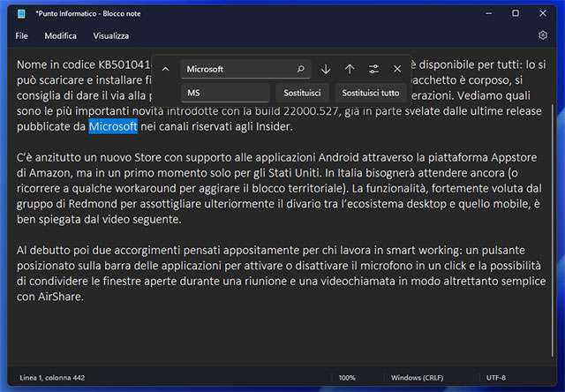Open the Modifica menu
Viewport: 565px width, 392px height.
coord(60,36)
